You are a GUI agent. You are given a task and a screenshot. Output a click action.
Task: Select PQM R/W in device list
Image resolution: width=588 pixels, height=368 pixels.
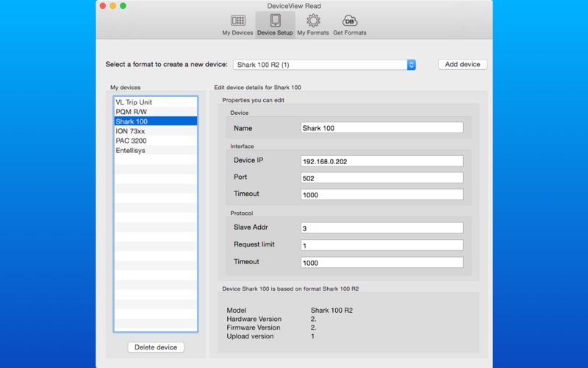coord(155,111)
